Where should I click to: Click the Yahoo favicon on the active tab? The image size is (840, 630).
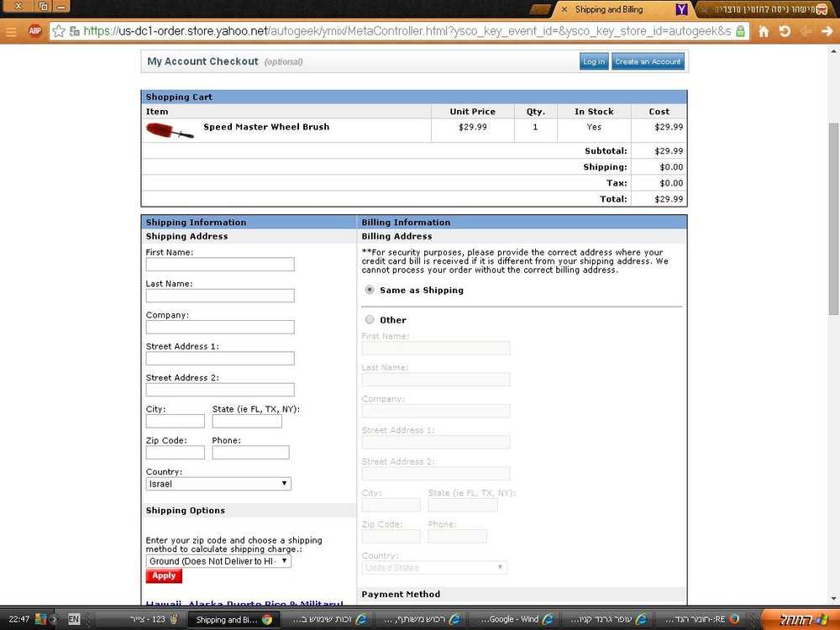pos(681,9)
